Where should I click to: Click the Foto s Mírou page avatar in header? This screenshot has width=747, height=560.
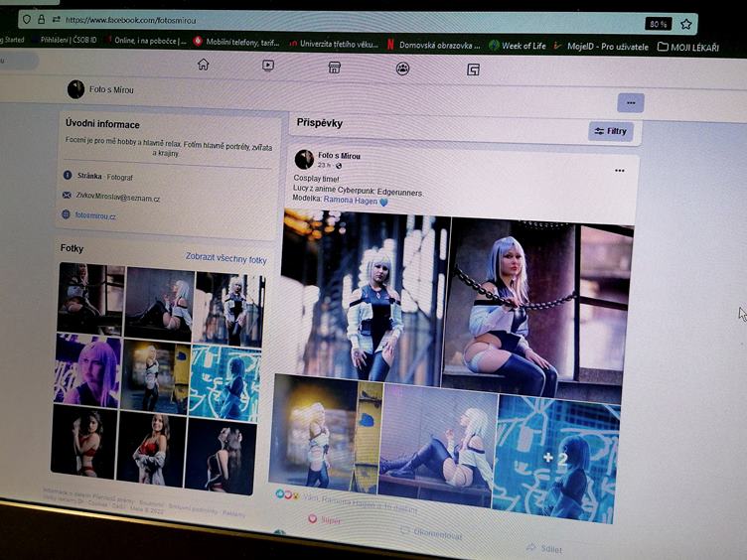coord(75,89)
